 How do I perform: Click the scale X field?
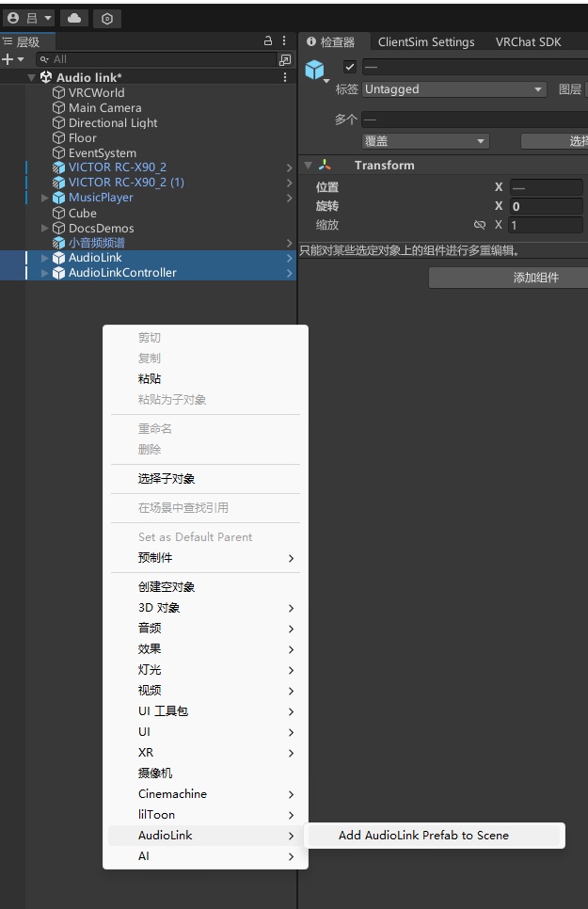(x=546, y=225)
